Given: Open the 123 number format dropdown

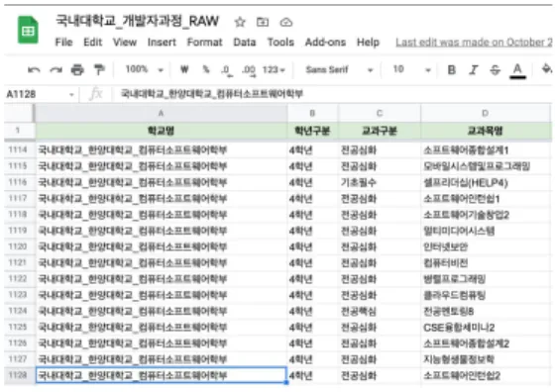Looking at the screenshot, I should pyautogui.click(x=274, y=69).
